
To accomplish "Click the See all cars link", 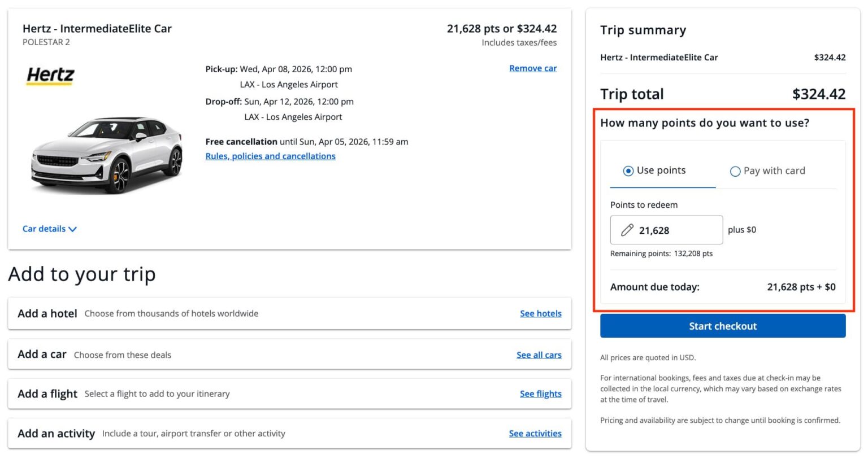I will coord(539,355).
